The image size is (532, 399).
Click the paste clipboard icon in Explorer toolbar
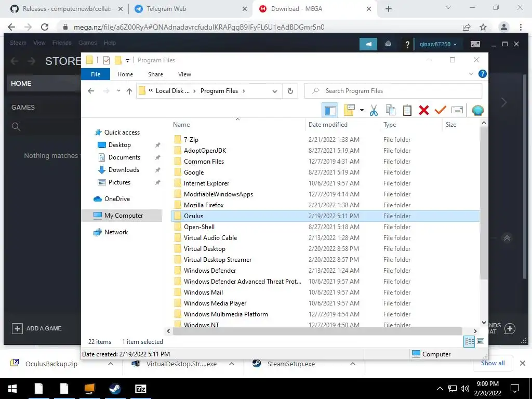pos(407,110)
